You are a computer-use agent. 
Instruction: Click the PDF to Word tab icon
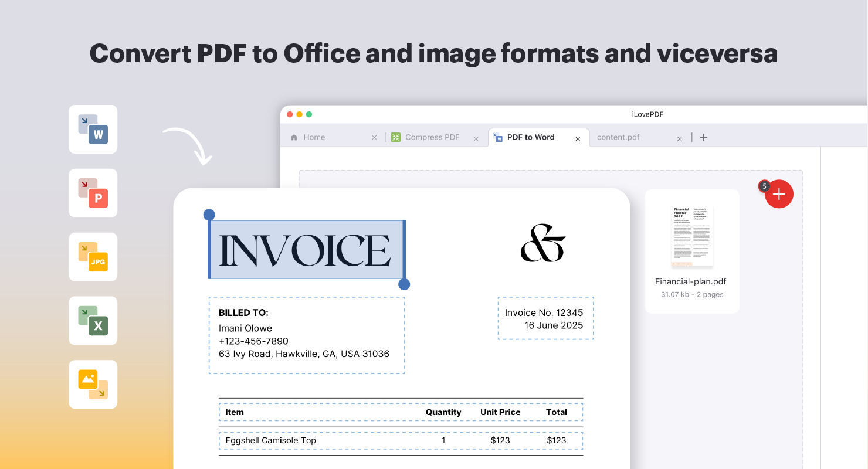pos(498,137)
